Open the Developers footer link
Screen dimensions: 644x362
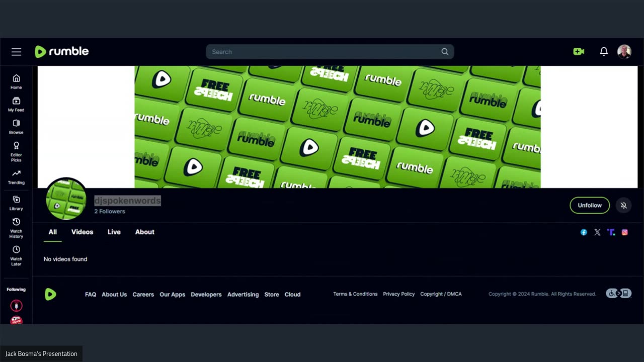click(x=206, y=294)
